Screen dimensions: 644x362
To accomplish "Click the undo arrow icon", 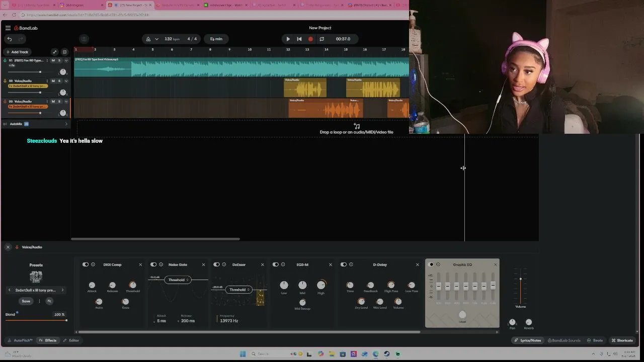I will [x=9, y=39].
